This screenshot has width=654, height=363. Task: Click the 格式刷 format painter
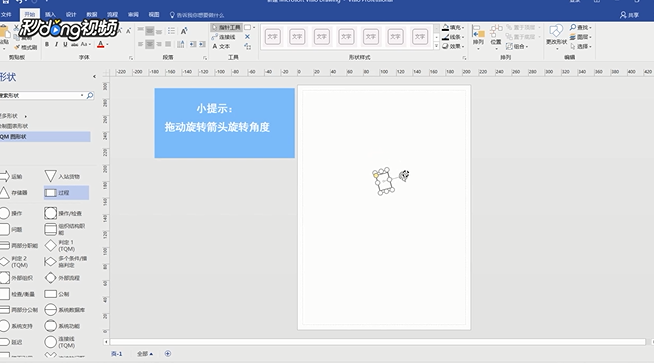tap(26, 47)
